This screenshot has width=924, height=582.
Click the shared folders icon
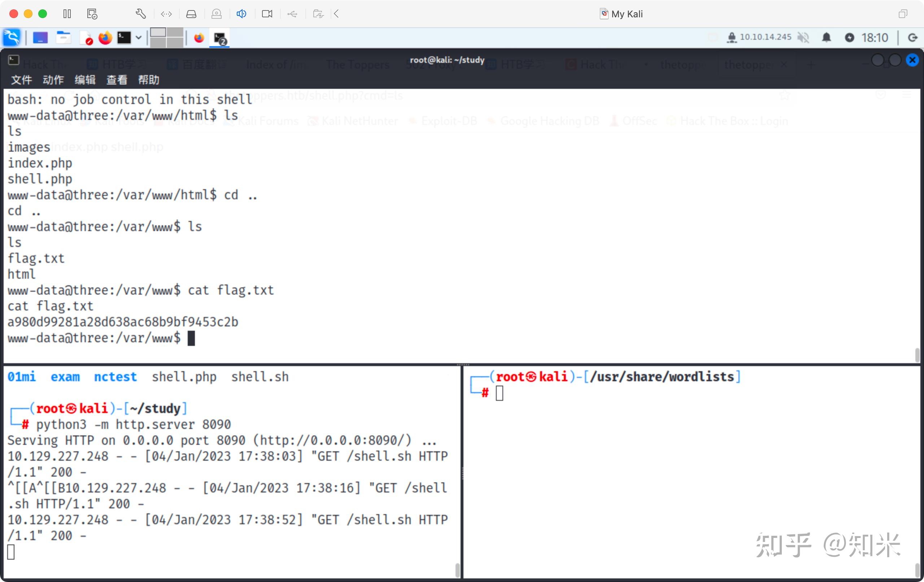pyautogui.click(x=318, y=14)
